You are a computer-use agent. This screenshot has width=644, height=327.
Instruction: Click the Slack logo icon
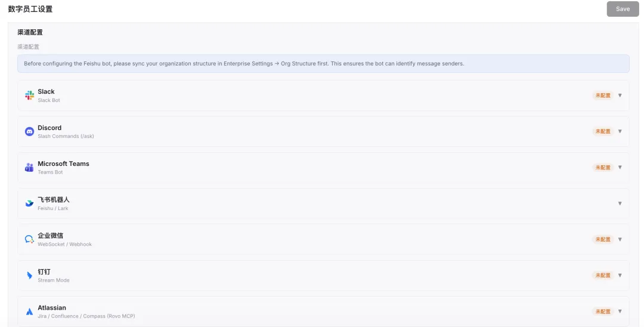pyautogui.click(x=30, y=95)
